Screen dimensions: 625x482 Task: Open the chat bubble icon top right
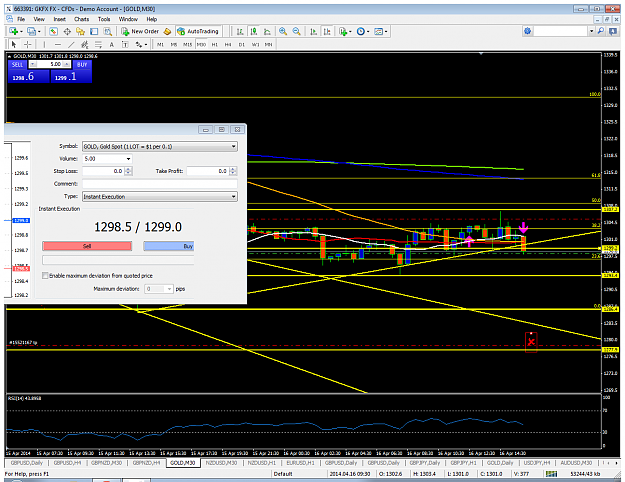[x=613, y=31]
